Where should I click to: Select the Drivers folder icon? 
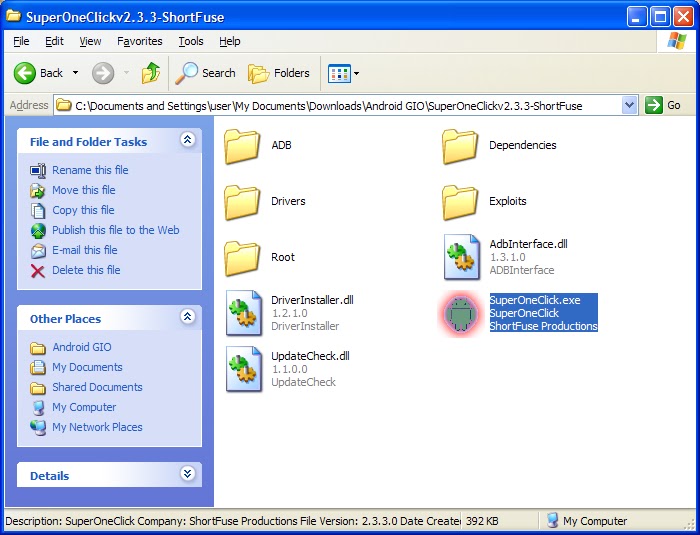click(242, 202)
